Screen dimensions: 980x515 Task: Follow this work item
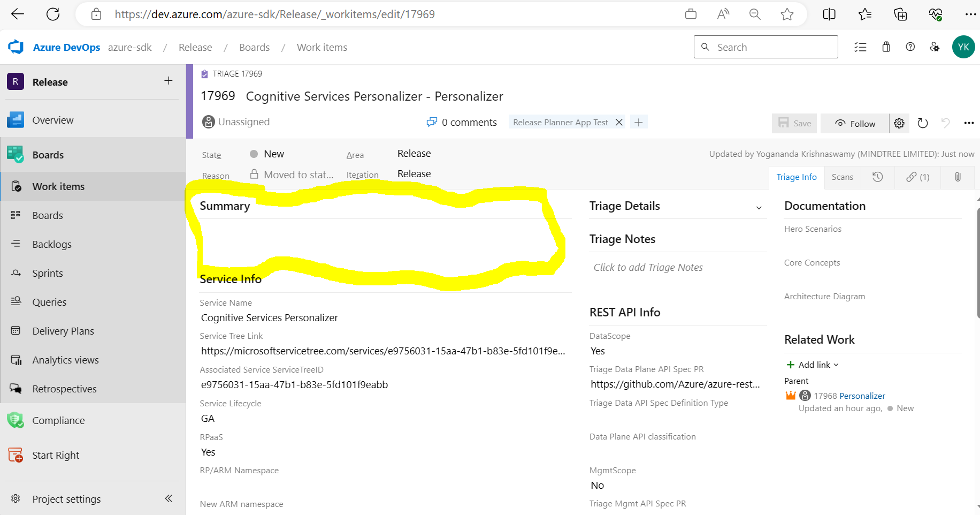click(x=854, y=123)
